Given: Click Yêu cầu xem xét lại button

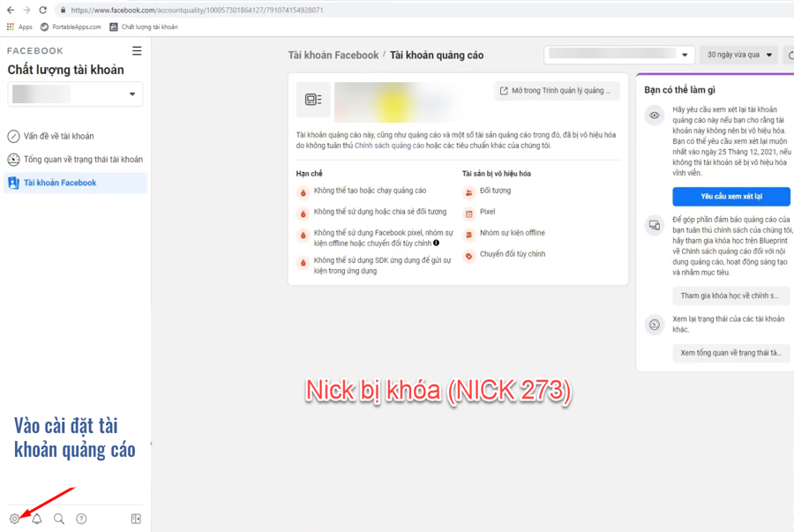Looking at the screenshot, I should coord(730,197).
